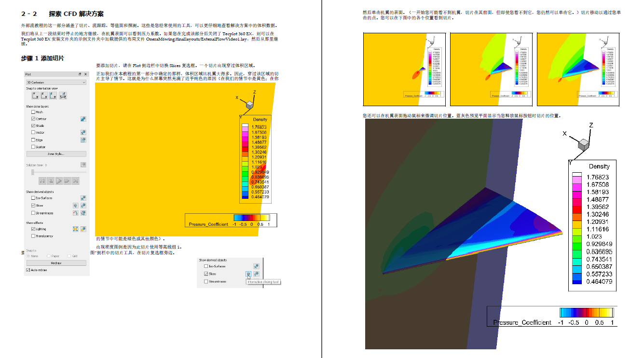Screen dimensions: 644x358
Task: Select the Grid snap option
Action: (x=69, y=256)
